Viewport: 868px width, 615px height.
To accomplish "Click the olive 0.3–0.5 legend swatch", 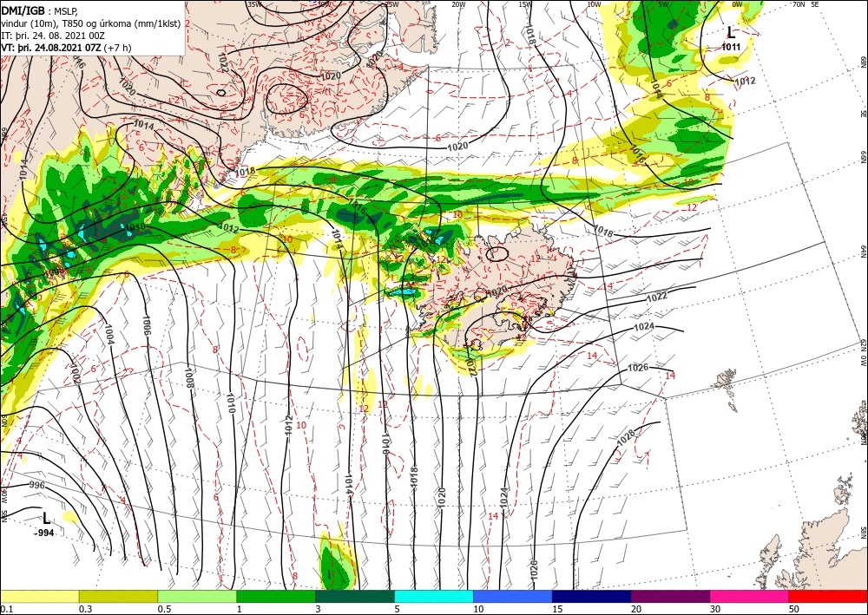I will (x=118, y=597).
